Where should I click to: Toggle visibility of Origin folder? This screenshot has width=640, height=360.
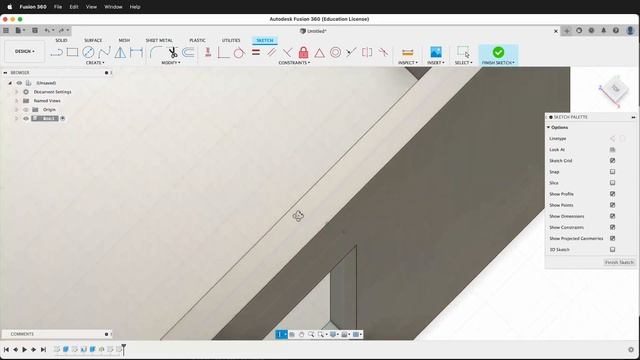click(x=26, y=110)
